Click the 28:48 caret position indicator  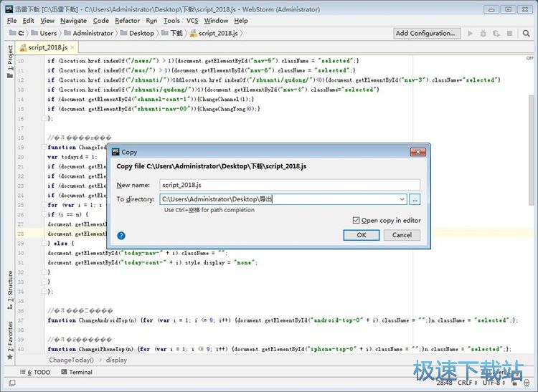tap(445, 383)
